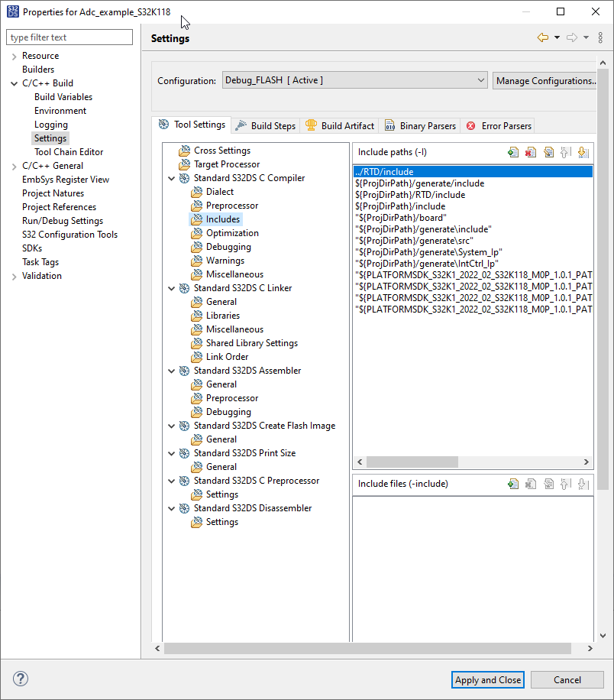
Task: Select Cross Settings in tool tree
Action: coord(222,151)
